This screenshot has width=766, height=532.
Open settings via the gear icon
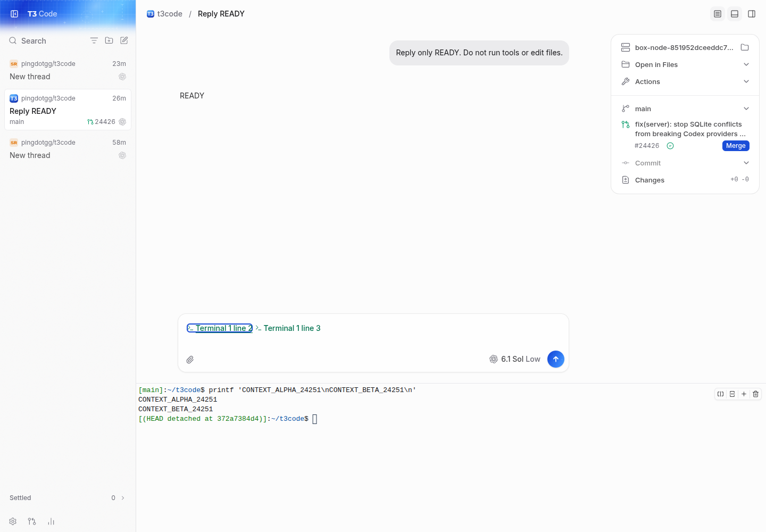pos(13,521)
